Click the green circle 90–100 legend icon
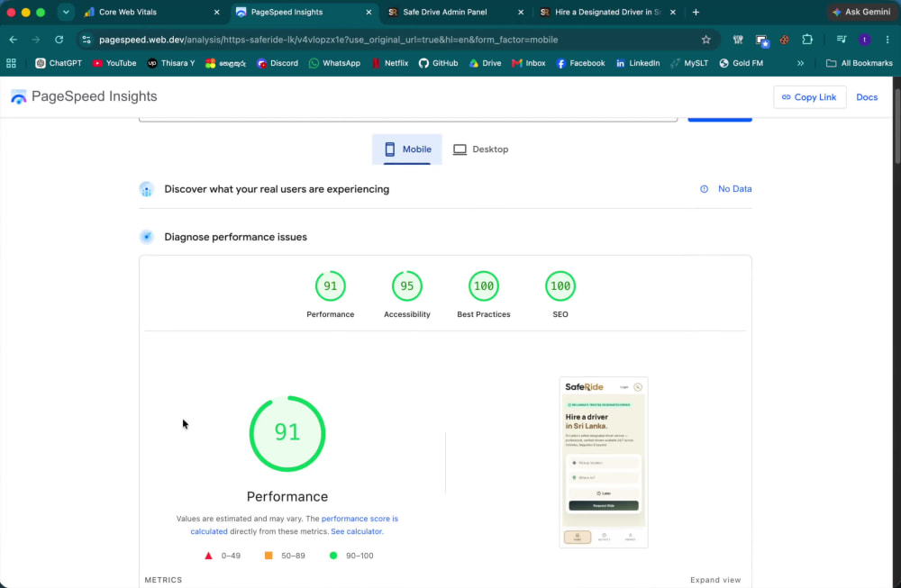901x588 pixels. pyautogui.click(x=333, y=556)
